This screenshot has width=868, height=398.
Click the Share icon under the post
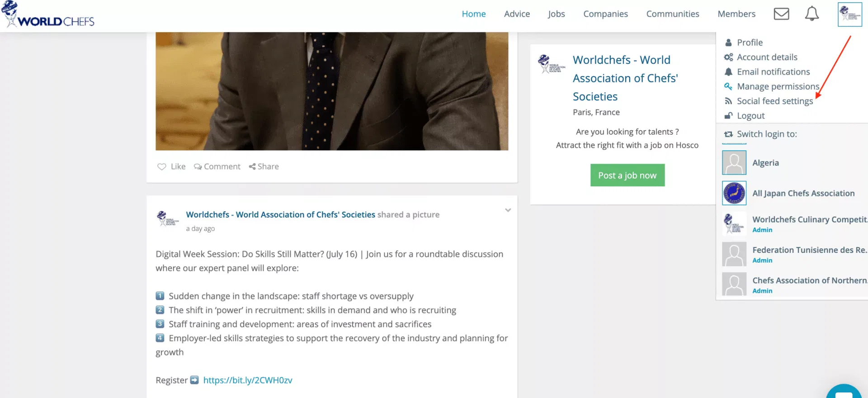coord(252,166)
